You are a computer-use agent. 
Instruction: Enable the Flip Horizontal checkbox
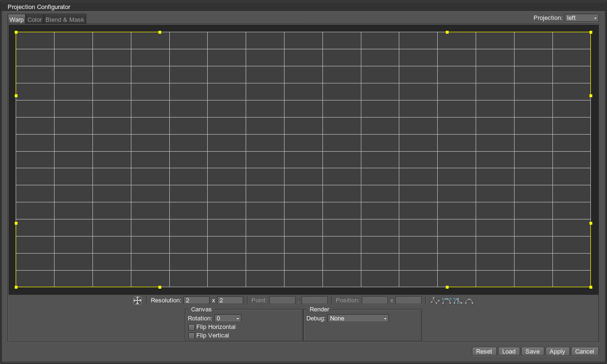(192, 327)
